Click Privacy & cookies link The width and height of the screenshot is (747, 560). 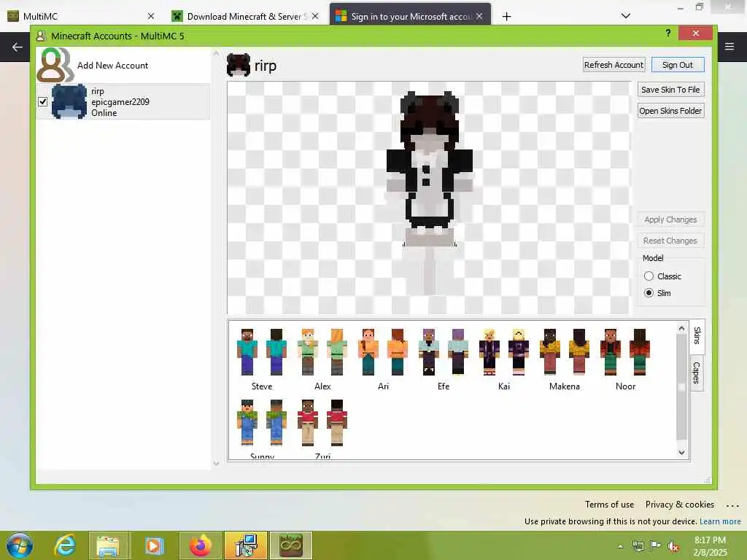pos(679,505)
